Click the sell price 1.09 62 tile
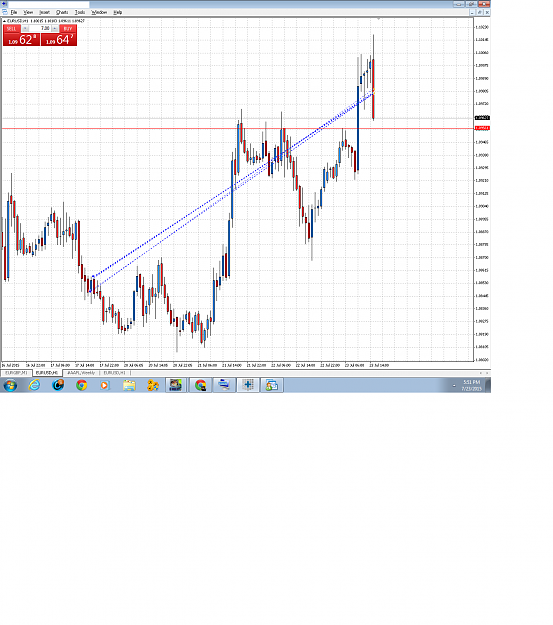Screen dimensions: 553x625 22,39
